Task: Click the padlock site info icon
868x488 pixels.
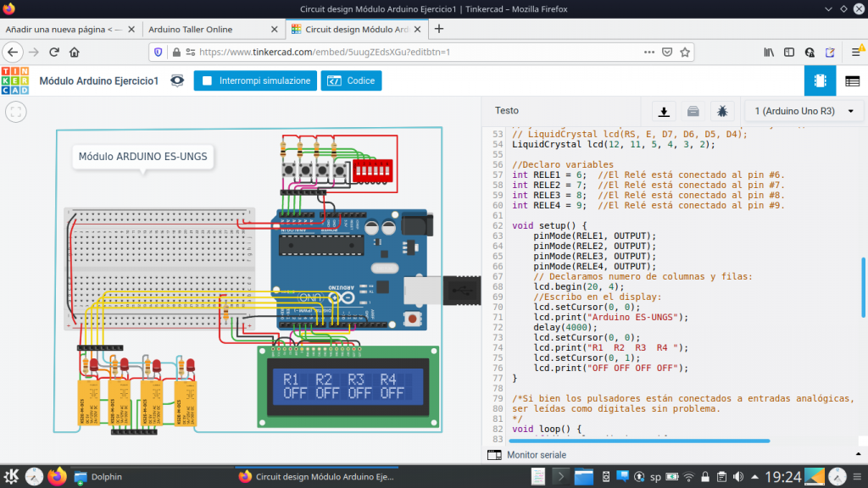Action: [176, 52]
